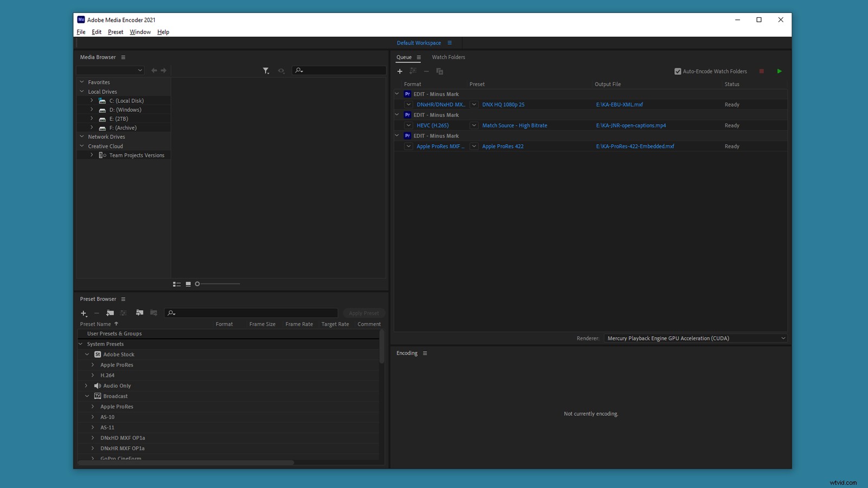The width and height of the screenshot is (868, 488).
Task: Switch Media Browser to thumbnail view
Action: click(x=188, y=284)
